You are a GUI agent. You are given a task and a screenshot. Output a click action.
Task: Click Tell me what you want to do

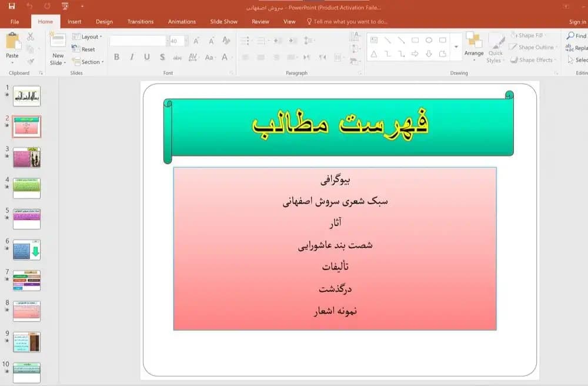click(x=347, y=22)
